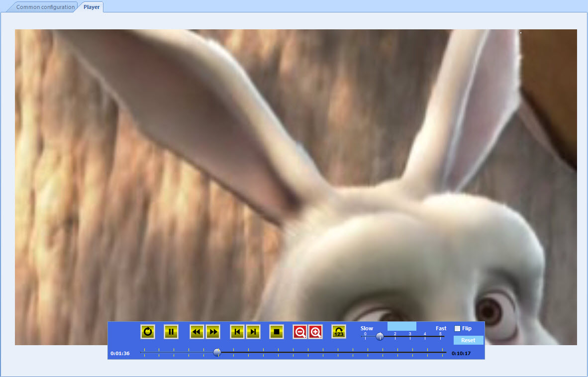Viewport: 588px width, 377px height.
Task: Enable the Flip checkbox
Action: (457, 328)
